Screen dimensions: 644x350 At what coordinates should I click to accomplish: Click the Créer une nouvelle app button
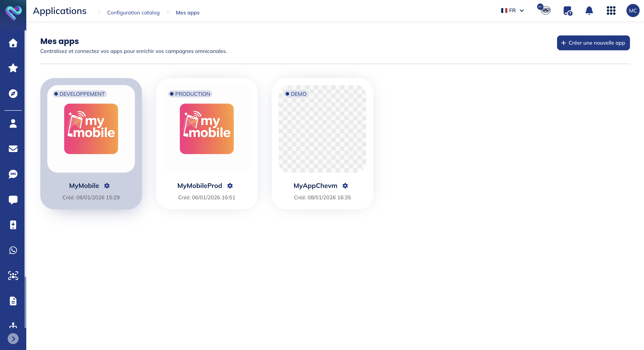tap(593, 43)
